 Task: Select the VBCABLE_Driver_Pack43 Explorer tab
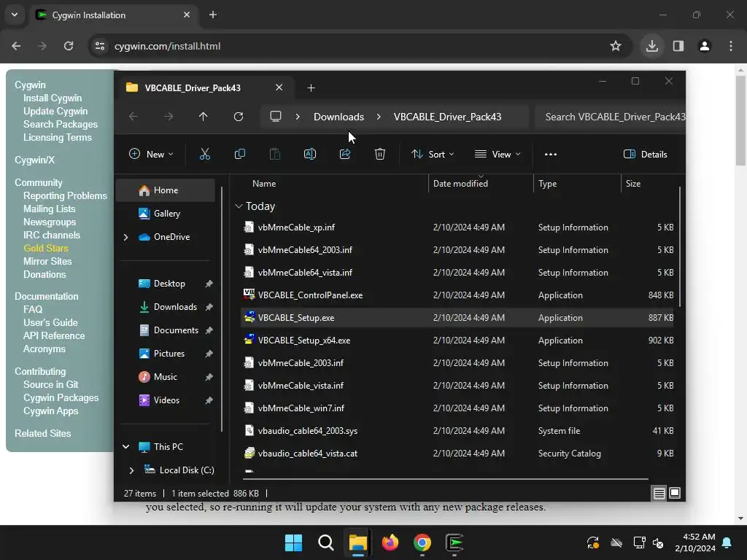click(x=204, y=87)
